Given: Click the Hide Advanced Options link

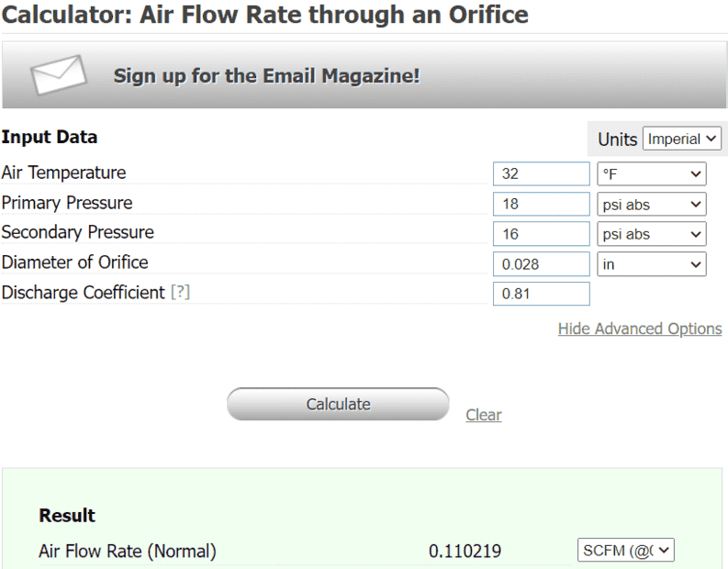Looking at the screenshot, I should [640, 329].
